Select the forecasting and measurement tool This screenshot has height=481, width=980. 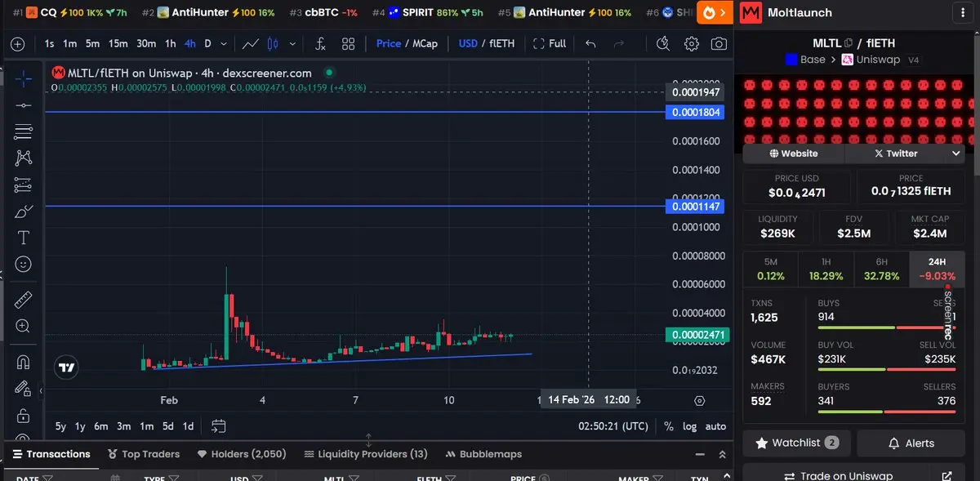tap(23, 185)
